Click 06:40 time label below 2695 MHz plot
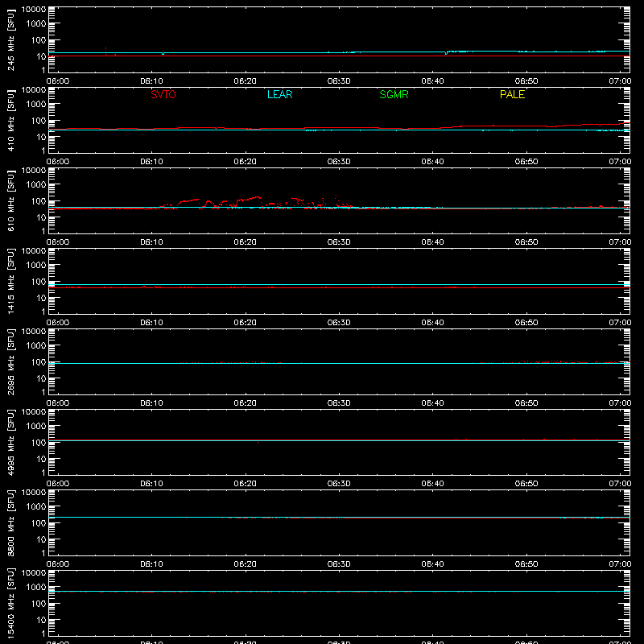The image size is (644, 644). pyautogui.click(x=432, y=403)
